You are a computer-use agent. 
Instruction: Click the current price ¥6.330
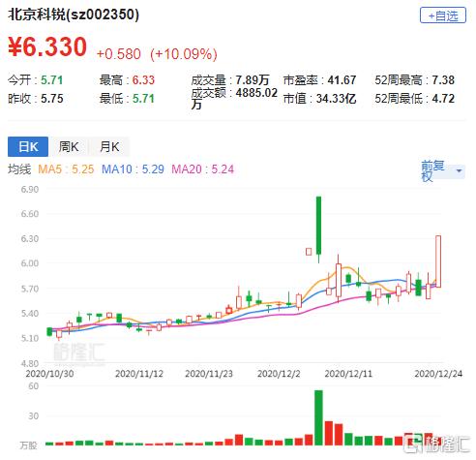pyautogui.click(x=47, y=47)
